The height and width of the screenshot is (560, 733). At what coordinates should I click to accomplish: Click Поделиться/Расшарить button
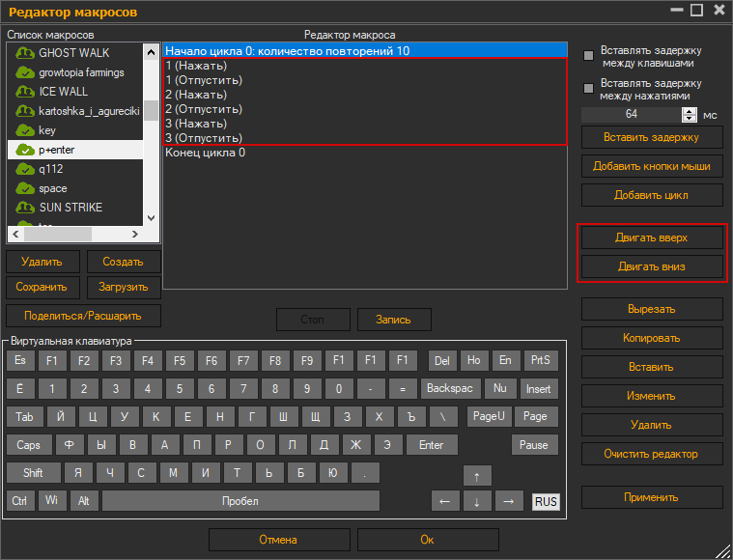(83, 317)
